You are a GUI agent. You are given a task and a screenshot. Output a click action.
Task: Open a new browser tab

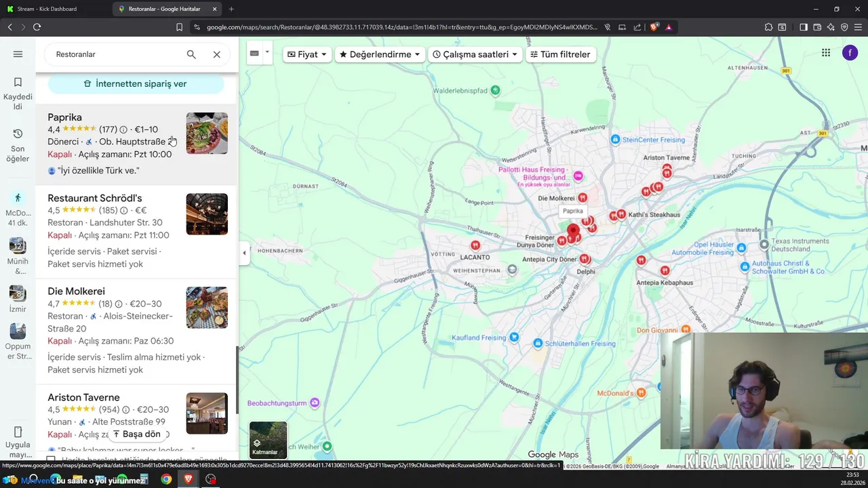[231, 9]
